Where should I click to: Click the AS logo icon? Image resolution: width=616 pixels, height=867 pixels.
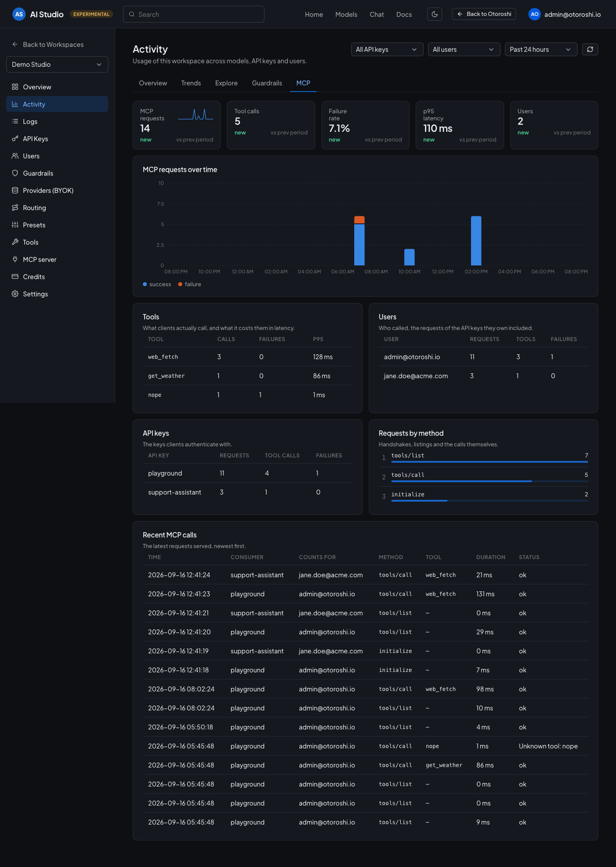click(x=19, y=14)
